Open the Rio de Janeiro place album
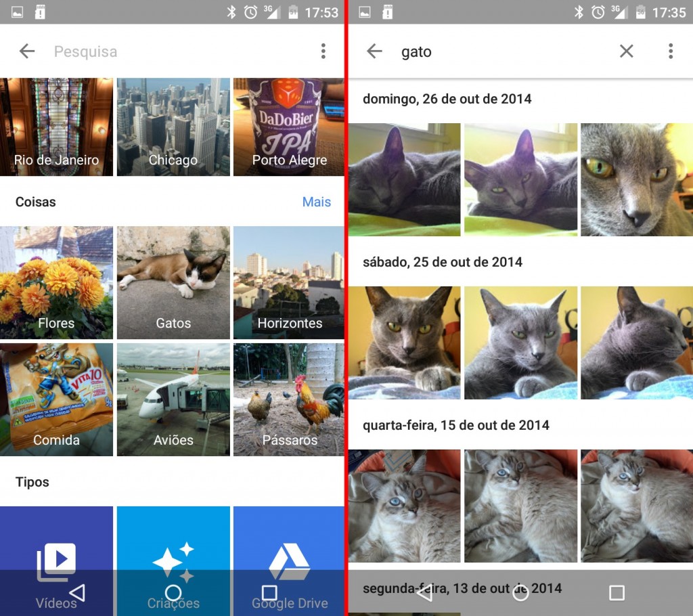Viewport: 693px width, 616px height. coord(57,127)
